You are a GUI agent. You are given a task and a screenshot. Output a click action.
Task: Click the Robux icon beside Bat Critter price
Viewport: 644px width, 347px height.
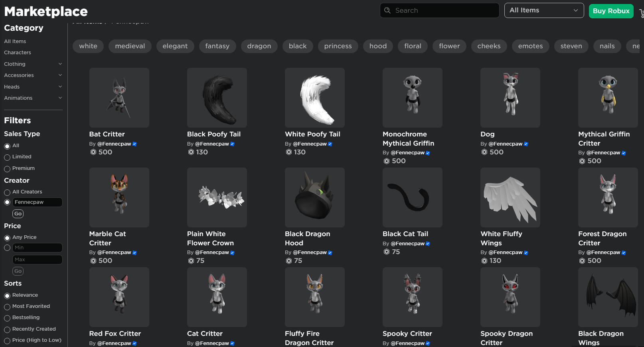click(x=93, y=152)
